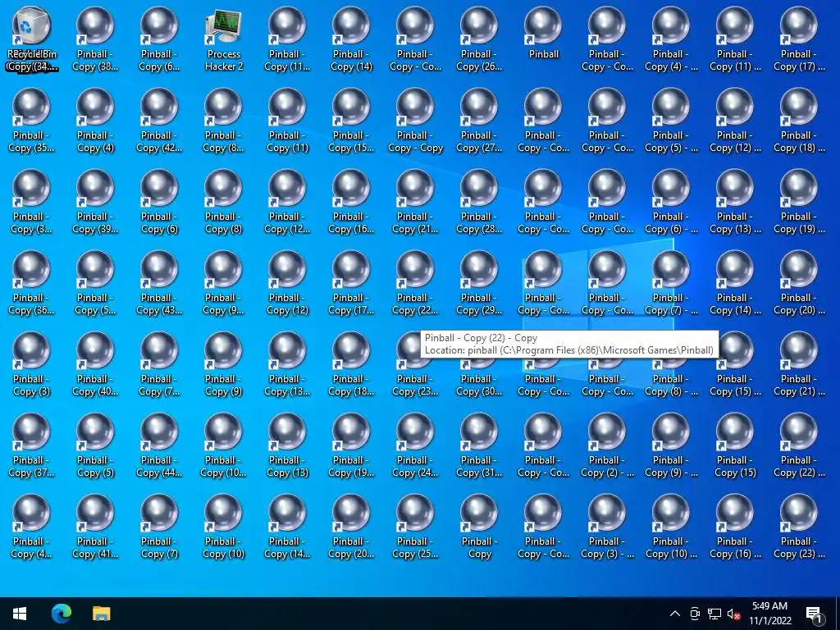Select the shortcut named just "Pinball"
The width and height of the screenshot is (840, 630).
[x=543, y=34]
